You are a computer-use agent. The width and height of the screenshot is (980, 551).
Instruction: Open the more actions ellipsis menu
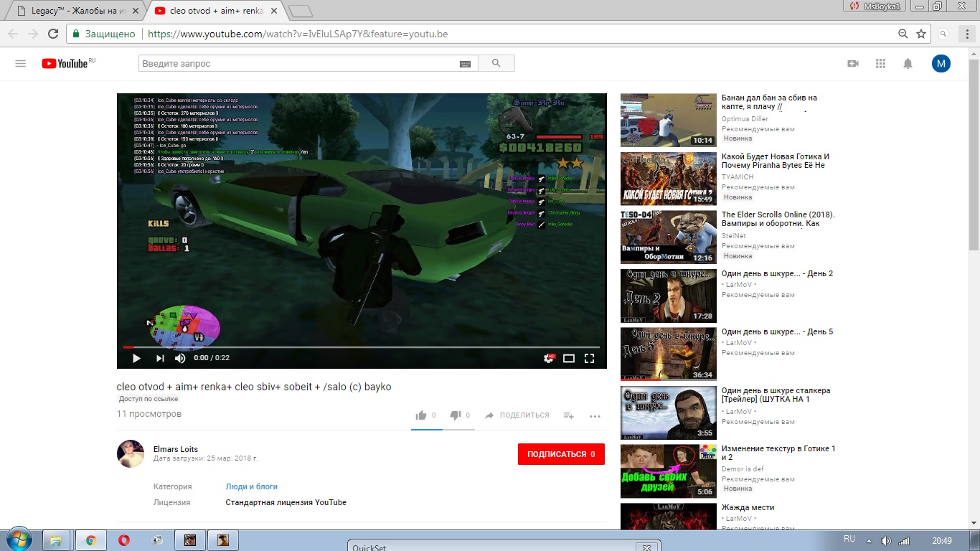(595, 415)
